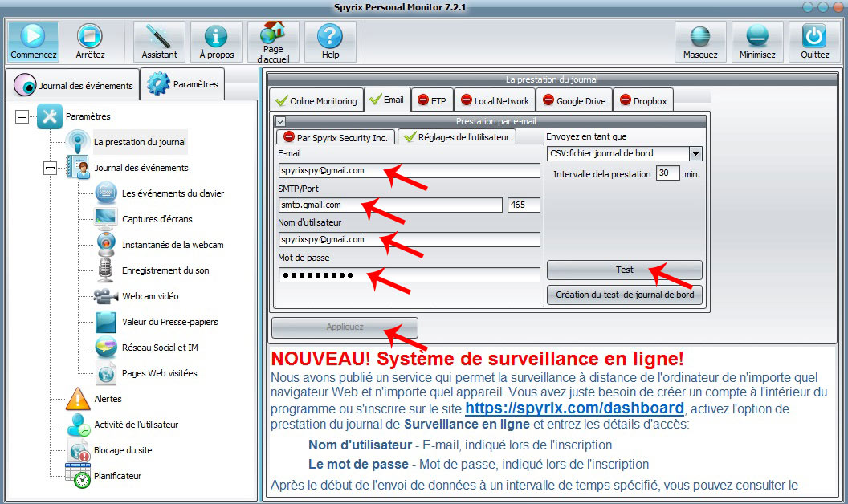Click the Captures d'écrans monitor icon
The image size is (848, 504).
tap(105, 218)
